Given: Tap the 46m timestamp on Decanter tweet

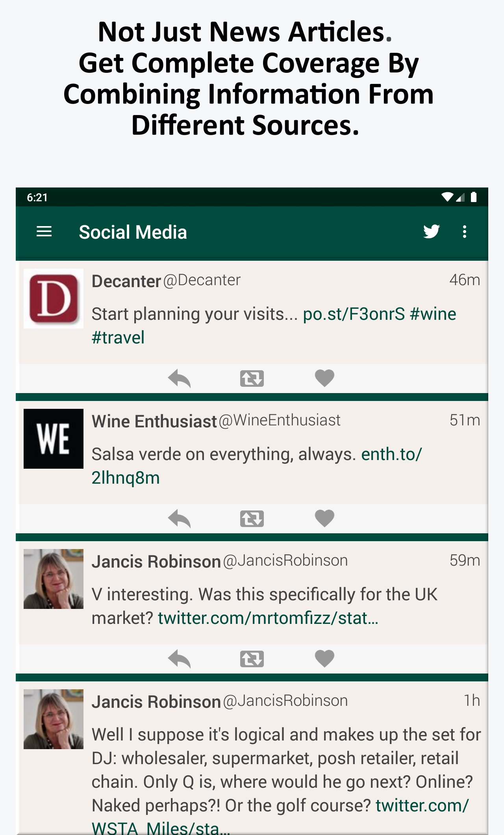Looking at the screenshot, I should point(465,280).
